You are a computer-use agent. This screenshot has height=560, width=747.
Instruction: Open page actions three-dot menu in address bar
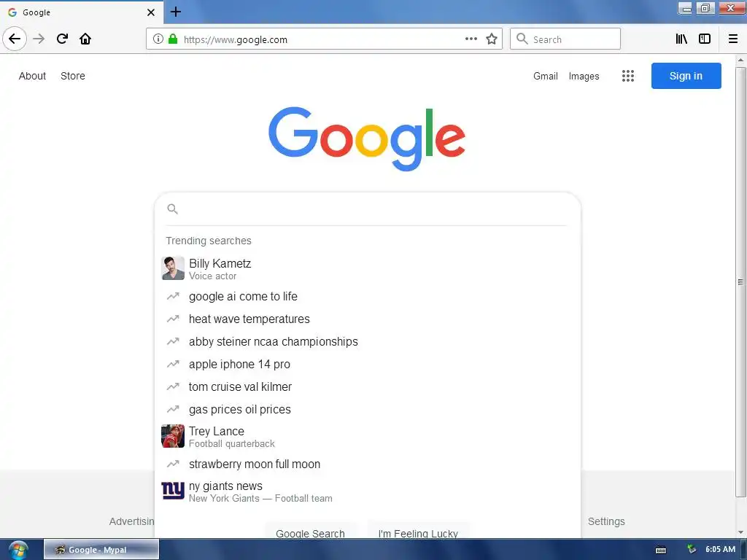tap(471, 39)
